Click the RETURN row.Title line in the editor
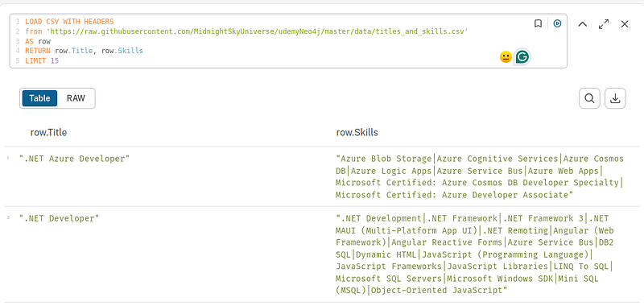 click(x=85, y=51)
